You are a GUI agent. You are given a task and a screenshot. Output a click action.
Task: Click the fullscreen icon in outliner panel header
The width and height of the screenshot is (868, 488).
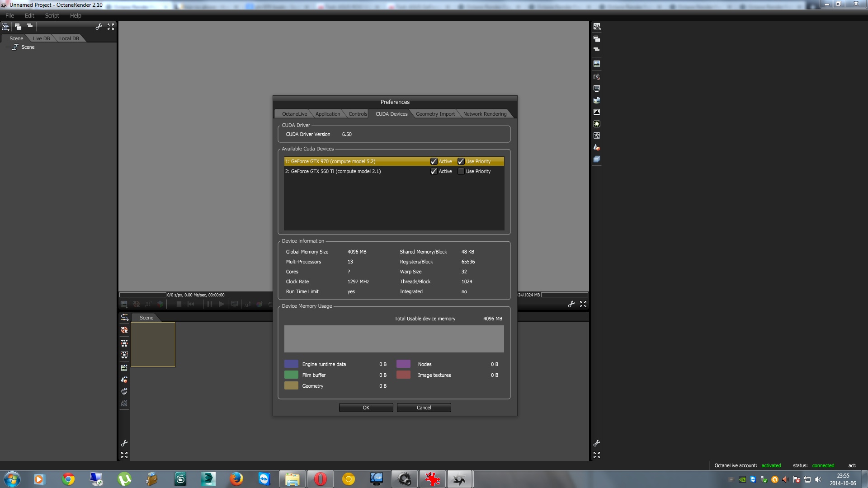111,27
